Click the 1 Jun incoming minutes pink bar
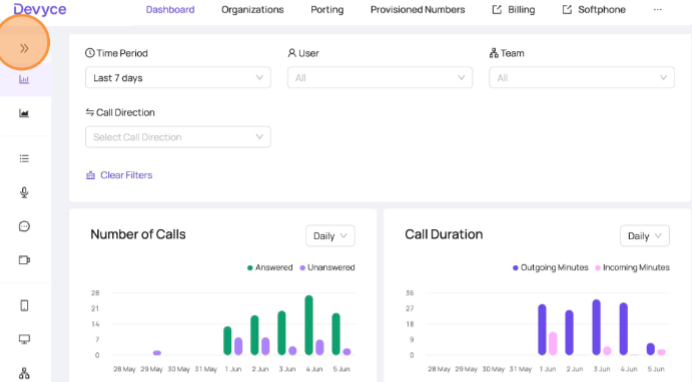 [x=553, y=343]
